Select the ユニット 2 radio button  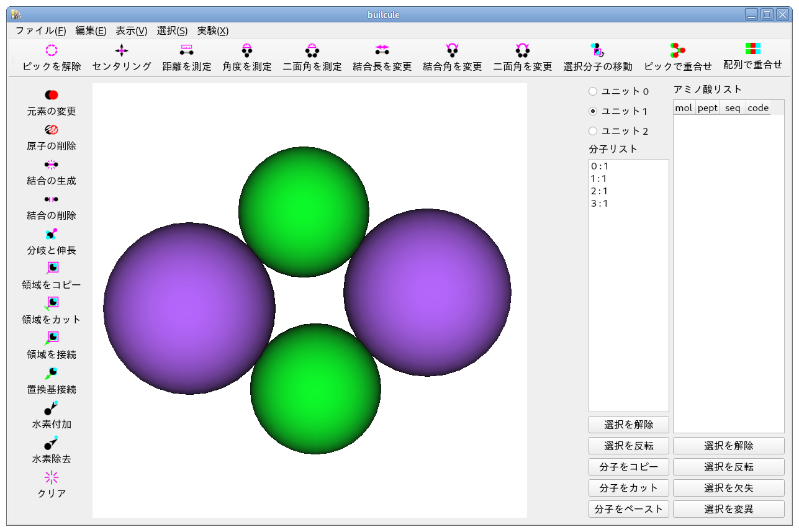click(x=593, y=131)
